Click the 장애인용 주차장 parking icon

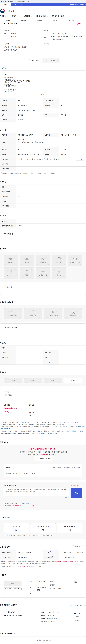[x=13, y=314]
